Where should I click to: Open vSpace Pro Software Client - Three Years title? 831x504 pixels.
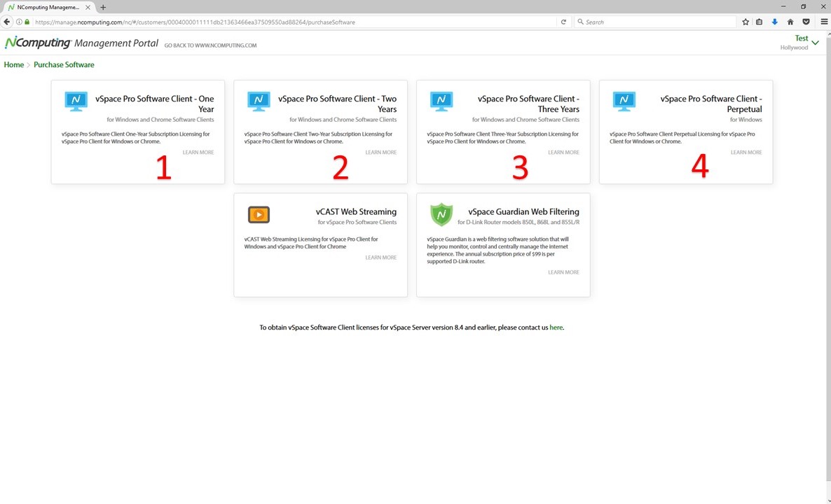coord(528,104)
